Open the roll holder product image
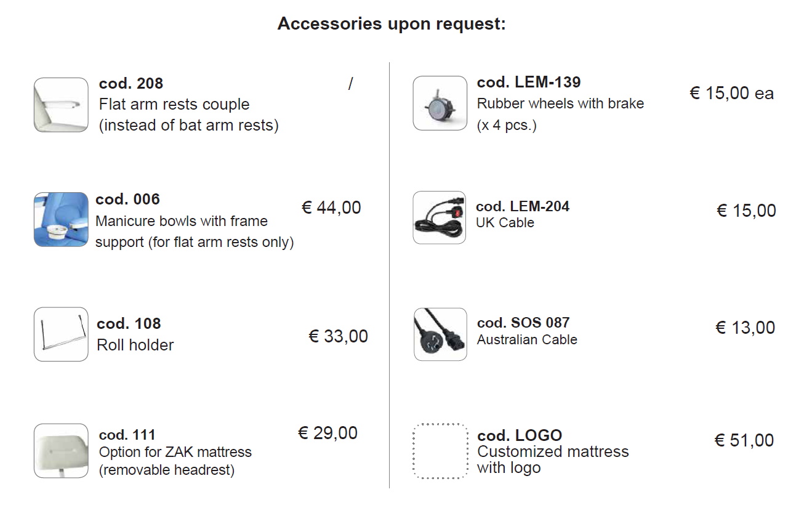812x529 pixels. pos(61,334)
